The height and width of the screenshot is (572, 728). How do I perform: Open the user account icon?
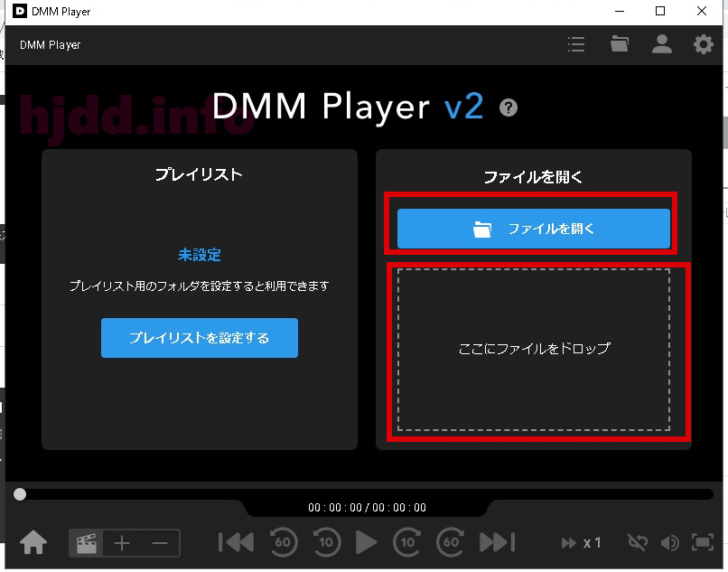pos(661,44)
